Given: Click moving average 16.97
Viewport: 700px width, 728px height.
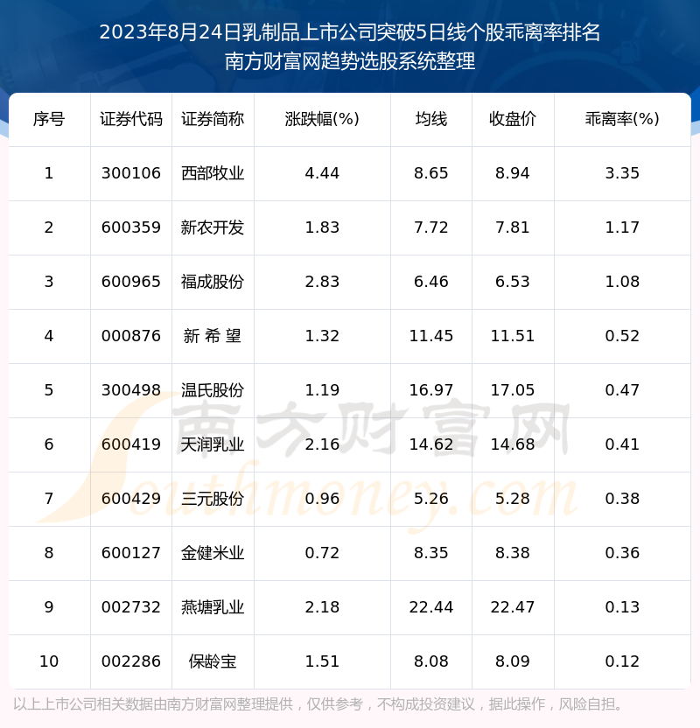Looking at the screenshot, I should pyautogui.click(x=431, y=390).
